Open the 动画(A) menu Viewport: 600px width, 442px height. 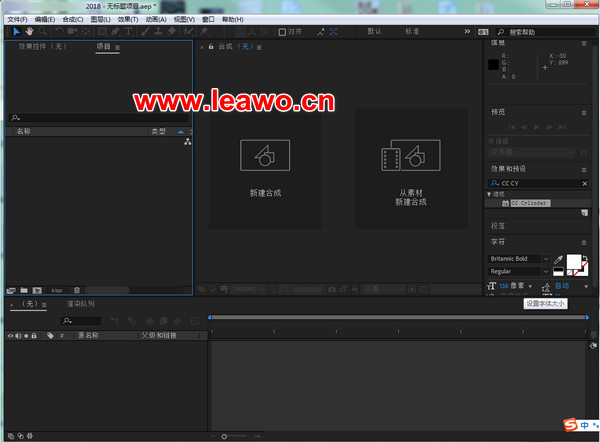click(156, 20)
